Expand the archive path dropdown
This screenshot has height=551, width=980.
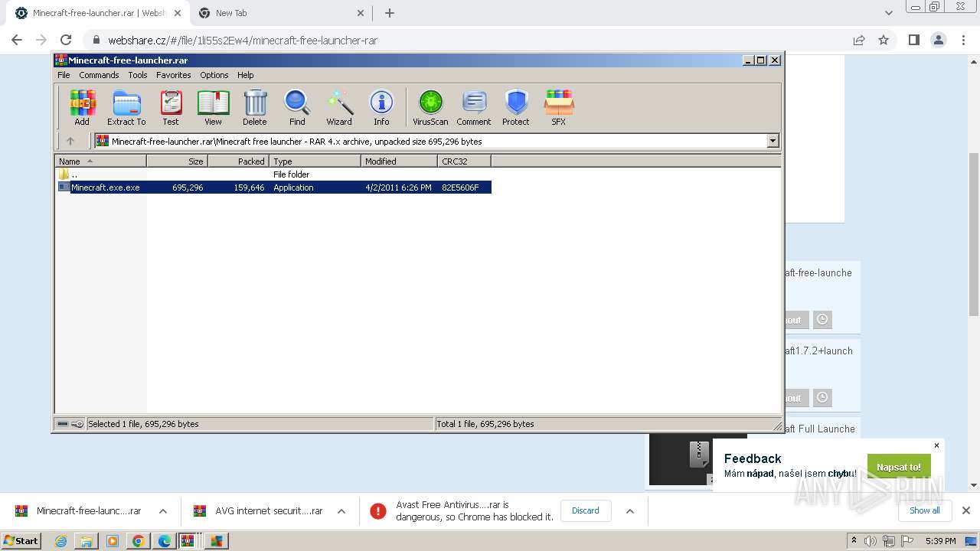pyautogui.click(x=773, y=141)
